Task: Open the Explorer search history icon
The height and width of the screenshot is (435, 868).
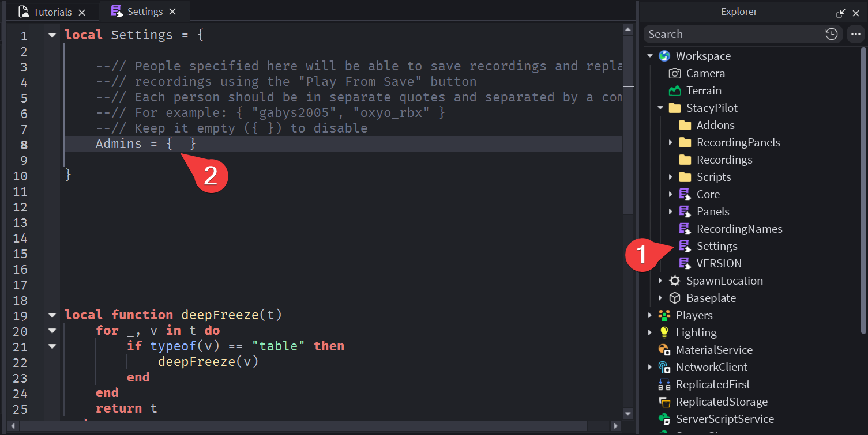Action: [x=831, y=34]
